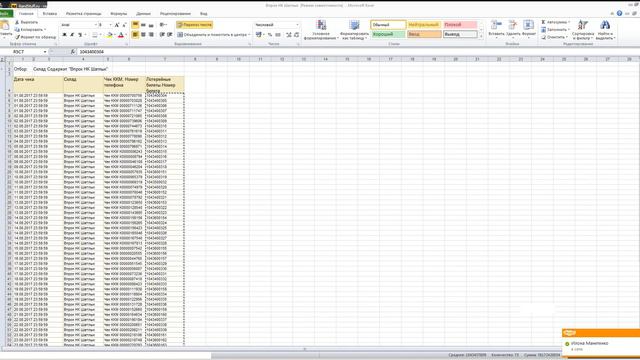Open the font size dropdown

110,25
